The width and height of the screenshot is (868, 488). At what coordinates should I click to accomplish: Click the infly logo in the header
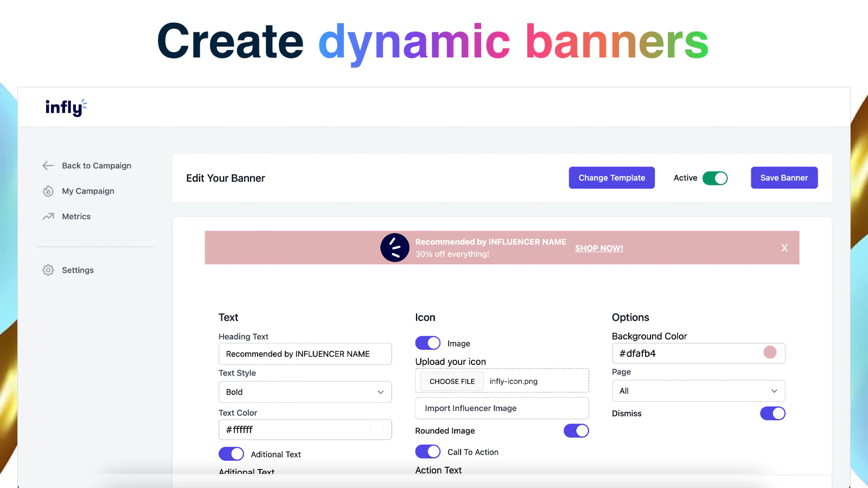point(66,107)
